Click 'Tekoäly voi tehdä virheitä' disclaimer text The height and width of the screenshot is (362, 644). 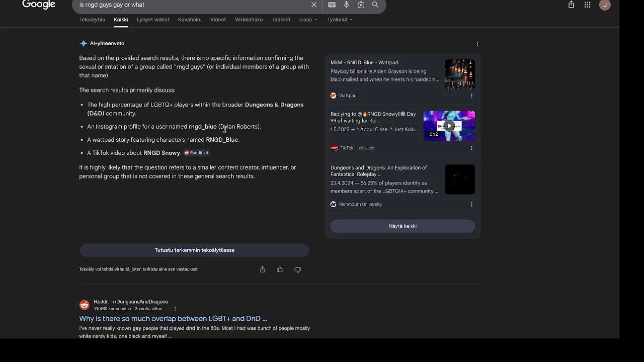click(138, 269)
